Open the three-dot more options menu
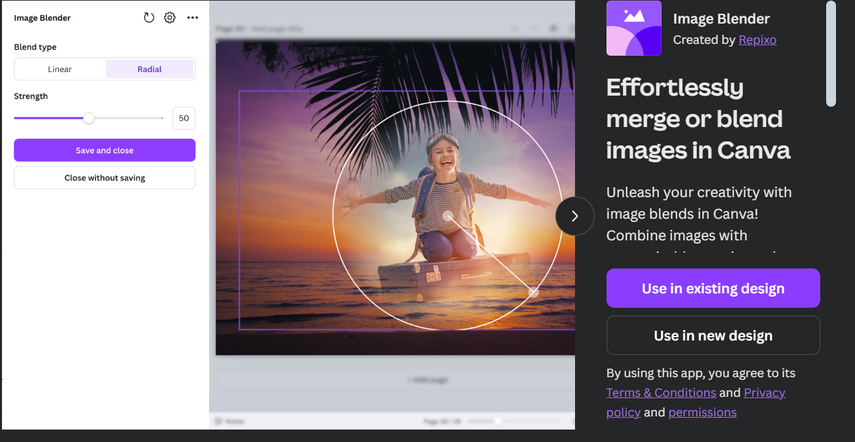855x442 pixels. [x=192, y=18]
